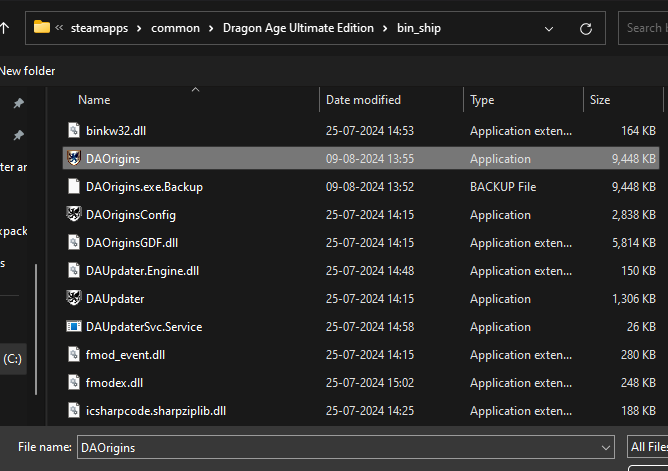Select the DAUpdaterSvc.Service executable icon
668x471 pixels.
click(74, 326)
